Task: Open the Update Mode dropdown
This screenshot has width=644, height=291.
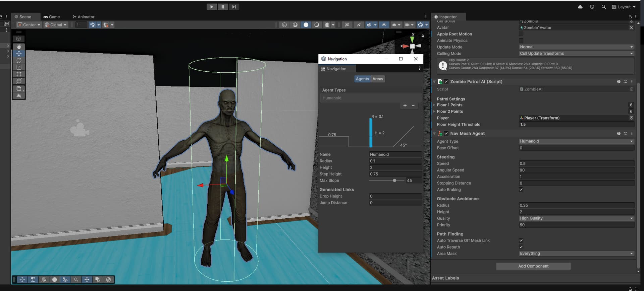Action: click(576, 47)
